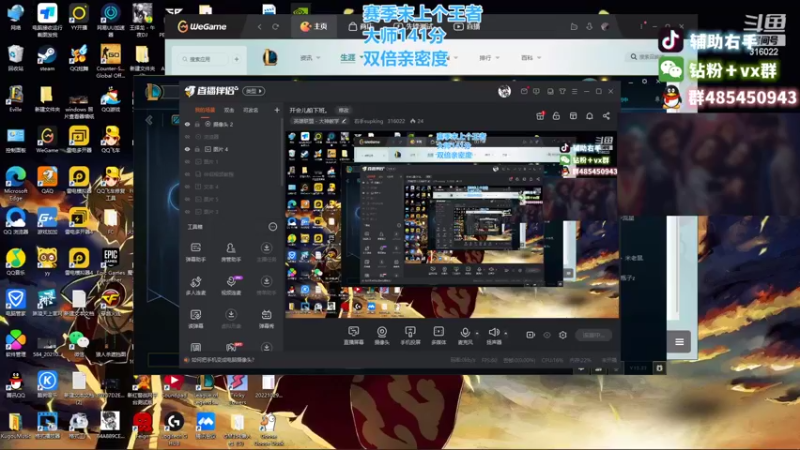Show the 文本 4 layer

tap(187, 187)
